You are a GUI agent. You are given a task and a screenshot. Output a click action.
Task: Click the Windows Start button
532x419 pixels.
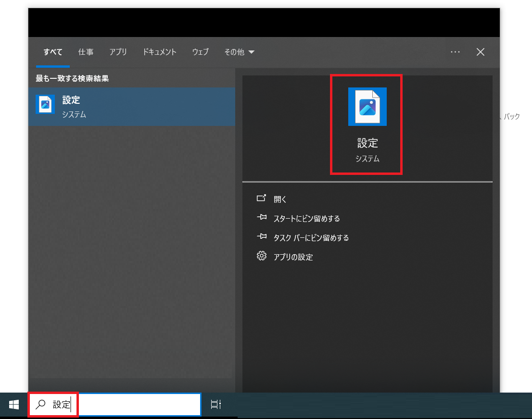[x=14, y=405]
